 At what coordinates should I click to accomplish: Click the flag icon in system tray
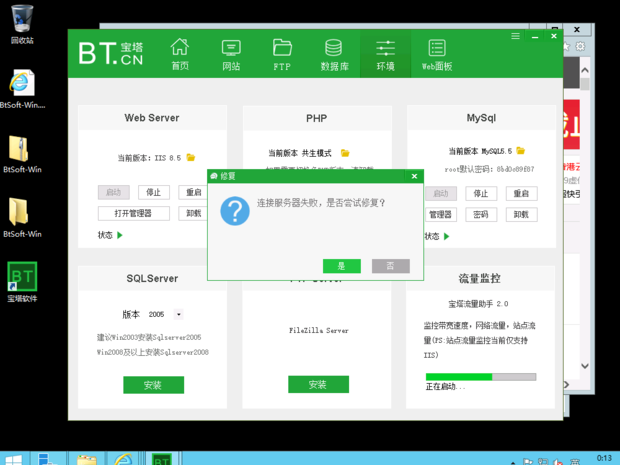(527, 461)
